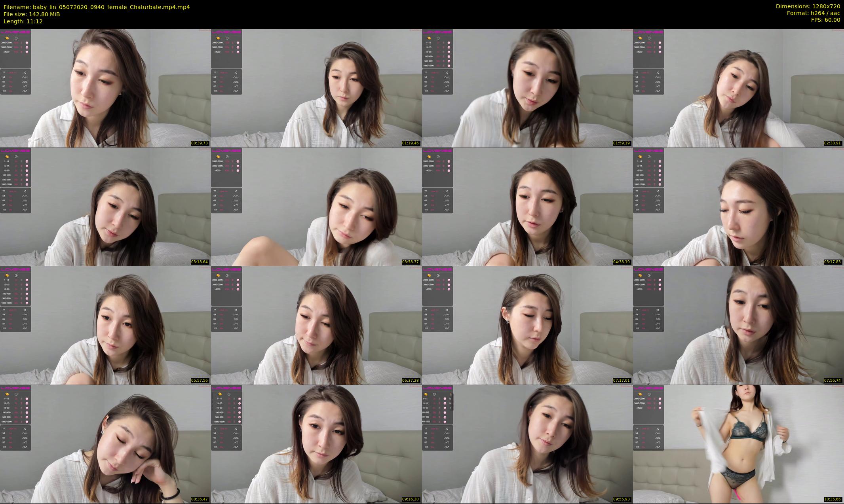Screen dimensions: 844x504
Task: Click the shuffle icon in the 00:39.73 frame overlay
Action: point(25,73)
